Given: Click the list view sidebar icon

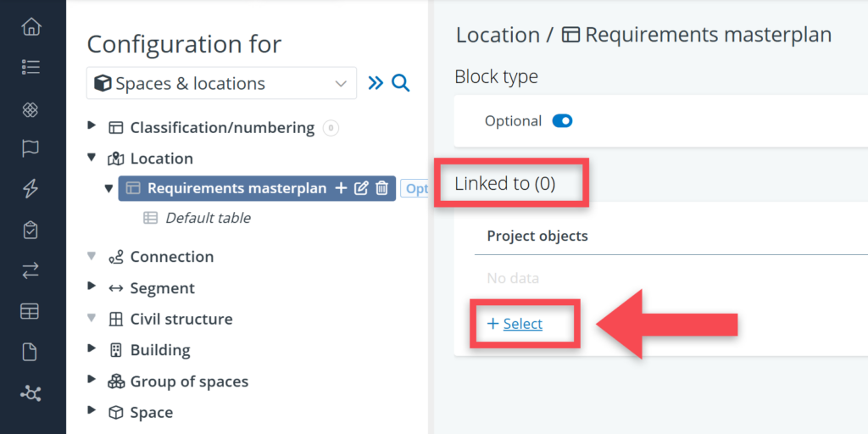Looking at the screenshot, I should [31, 67].
